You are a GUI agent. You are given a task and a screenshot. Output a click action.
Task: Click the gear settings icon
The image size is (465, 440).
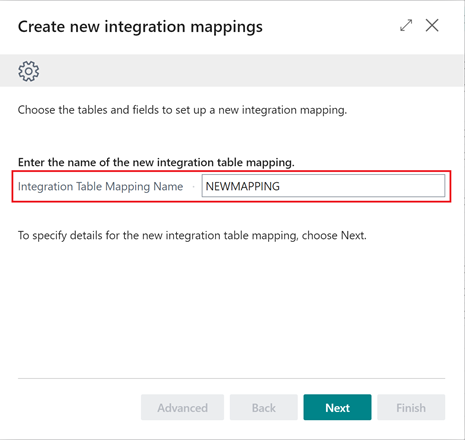tap(28, 71)
